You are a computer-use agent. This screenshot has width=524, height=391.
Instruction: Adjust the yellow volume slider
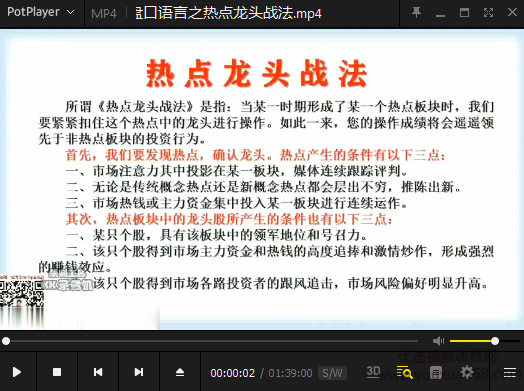coord(485,341)
